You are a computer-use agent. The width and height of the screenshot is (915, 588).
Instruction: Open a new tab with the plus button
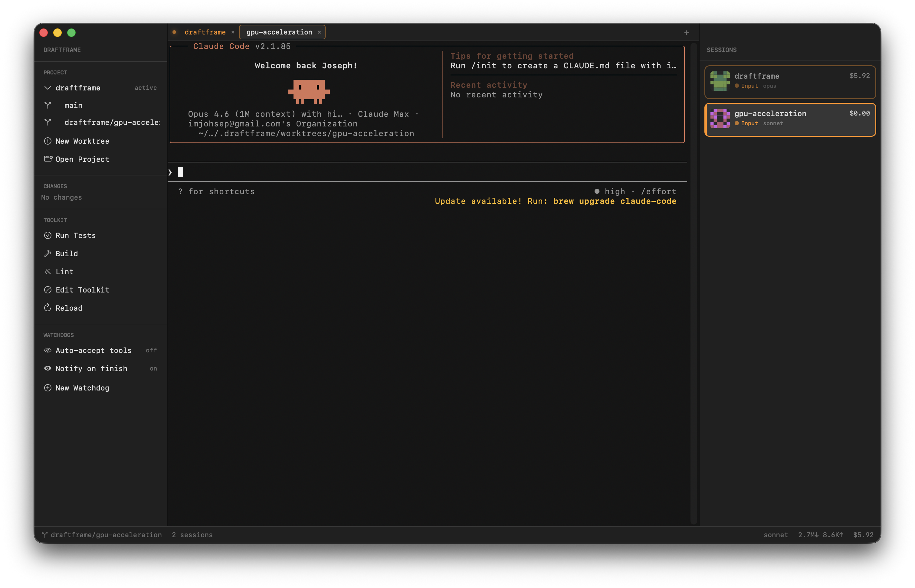[x=686, y=32]
